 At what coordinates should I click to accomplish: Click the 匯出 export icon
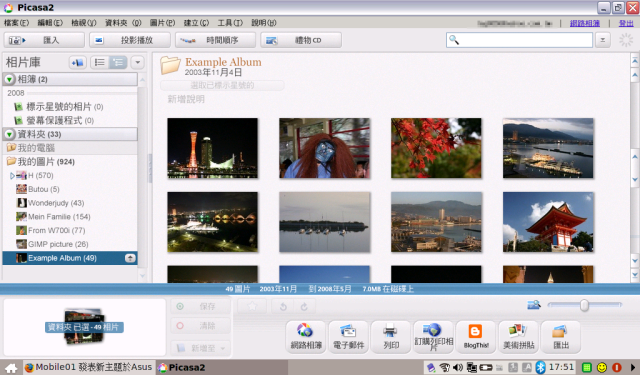point(561,337)
